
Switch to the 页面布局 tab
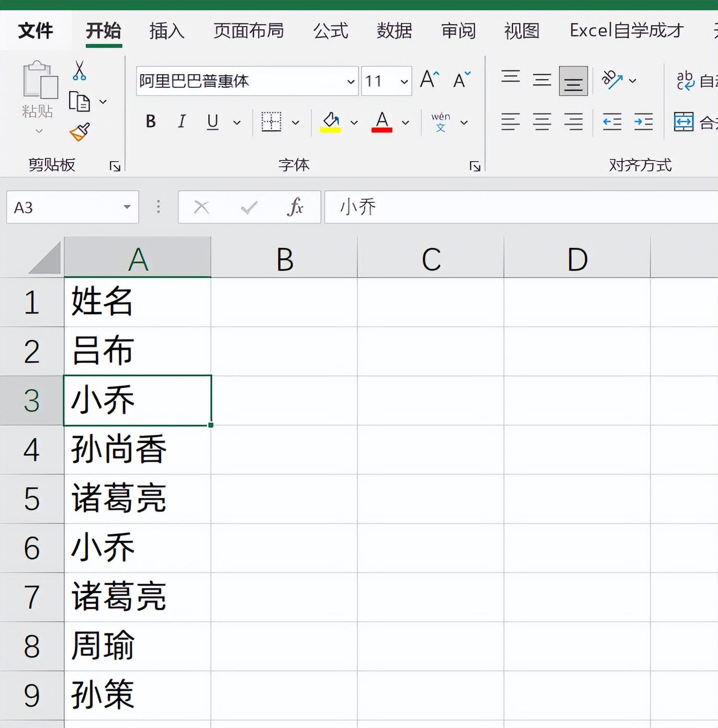pyautogui.click(x=249, y=30)
